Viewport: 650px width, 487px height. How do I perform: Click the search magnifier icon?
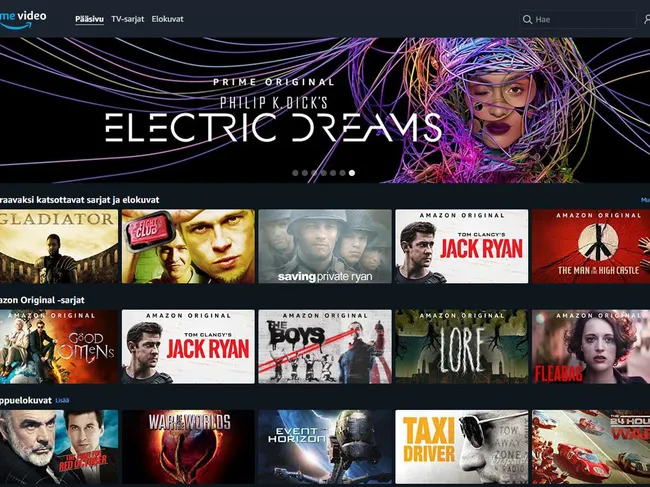[x=527, y=19]
